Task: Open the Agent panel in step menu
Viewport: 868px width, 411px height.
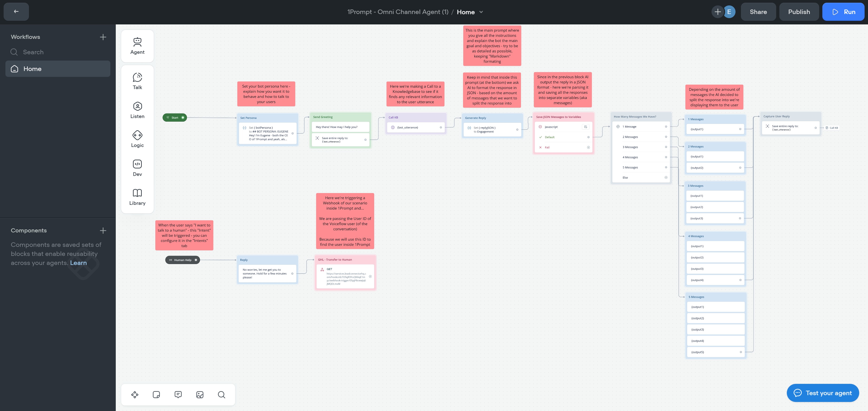Action: (137, 46)
